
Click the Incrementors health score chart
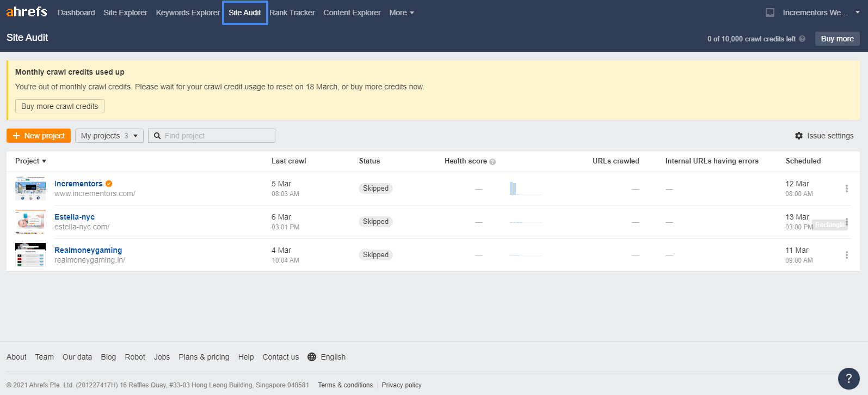click(526, 189)
